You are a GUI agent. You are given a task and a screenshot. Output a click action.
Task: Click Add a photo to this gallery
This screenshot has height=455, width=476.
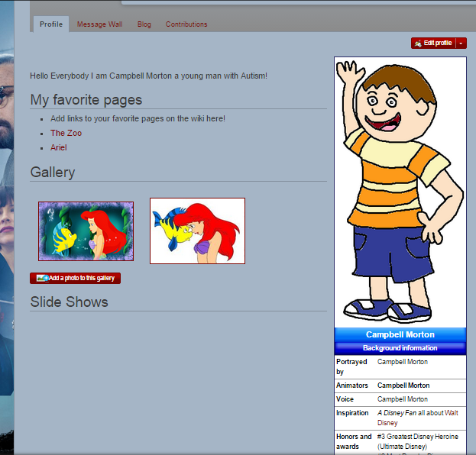(x=76, y=278)
